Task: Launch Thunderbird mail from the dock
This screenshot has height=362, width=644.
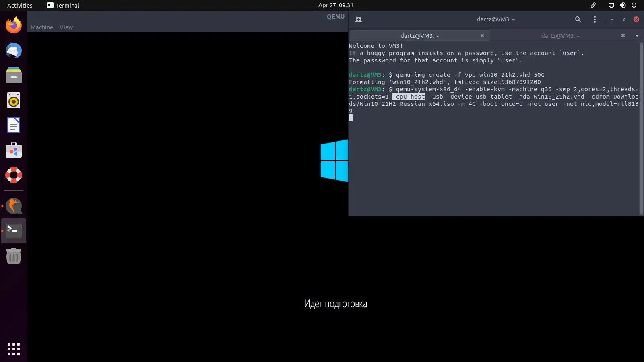Action: coord(14,50)
